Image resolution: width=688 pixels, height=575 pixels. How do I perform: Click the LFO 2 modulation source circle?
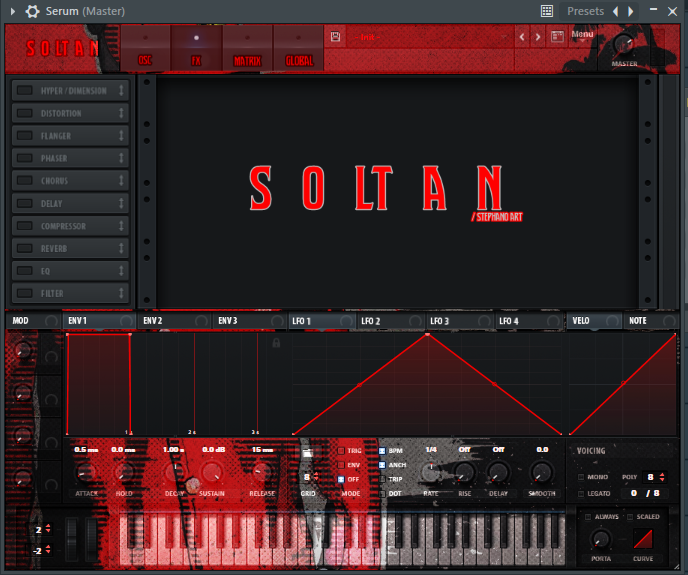(x=415, y=321)
